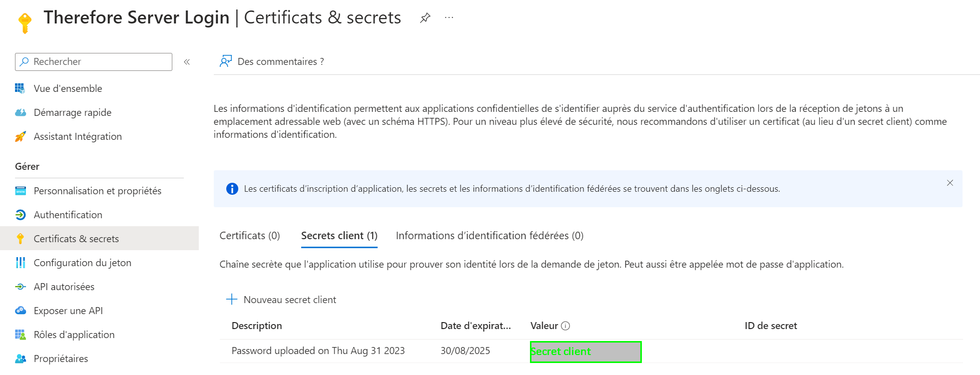Image resolution: width=980 pixels, height=375 pixels.
Task: Open API autorisées section
Action: point(63,287)
